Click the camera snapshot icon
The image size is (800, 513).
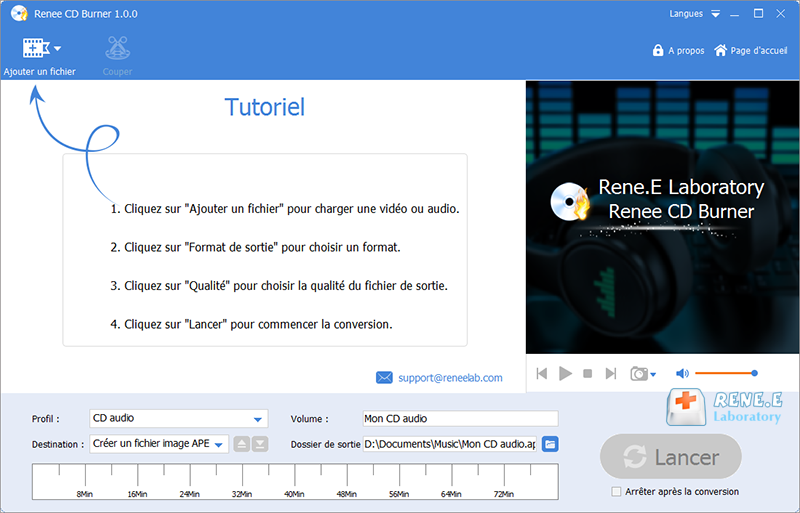pyautogui.click(x=638, y=374)
